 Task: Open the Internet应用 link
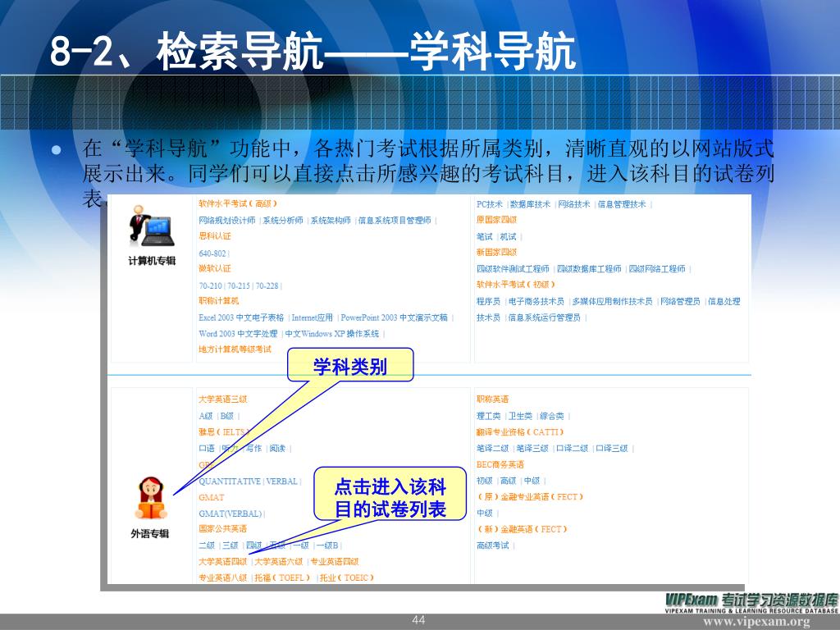pos(312,317)
